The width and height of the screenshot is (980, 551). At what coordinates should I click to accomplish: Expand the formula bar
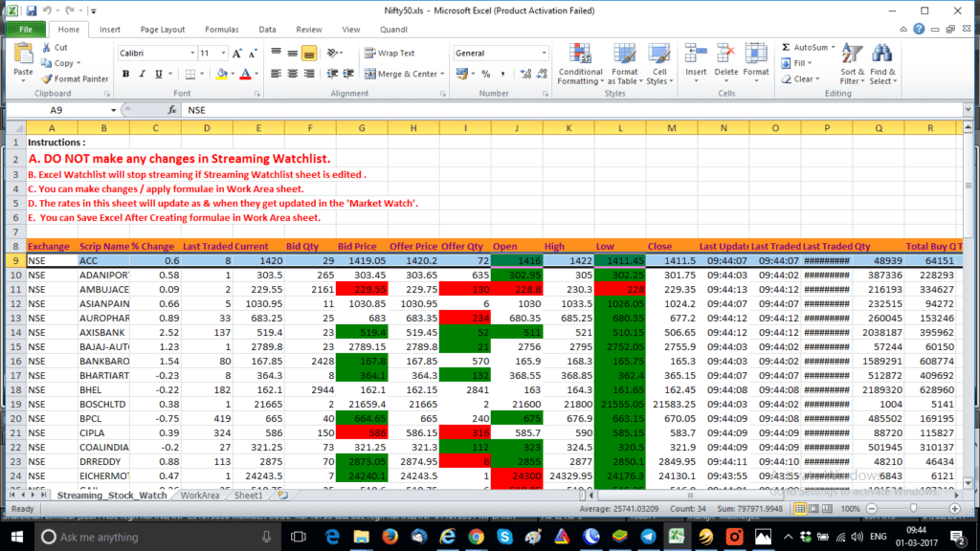click(x=968, y=110)
